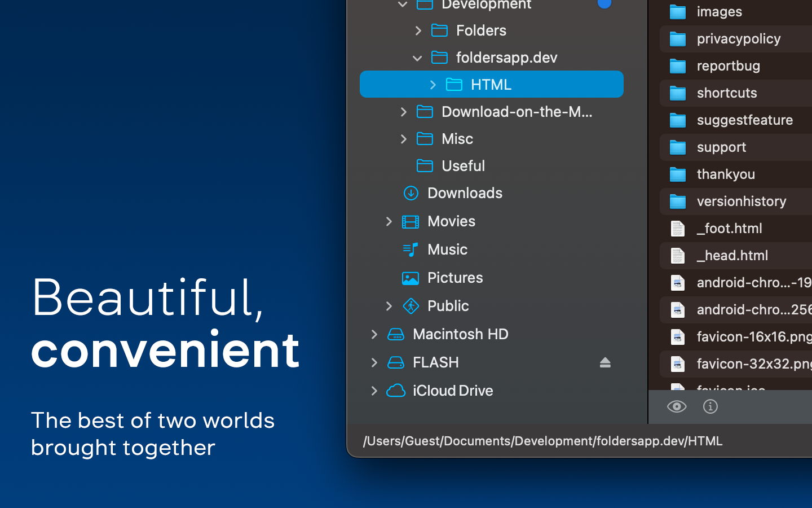Expand the FLASH drive tree
Viewport: 812px width, 508px height.
(374, 362)
